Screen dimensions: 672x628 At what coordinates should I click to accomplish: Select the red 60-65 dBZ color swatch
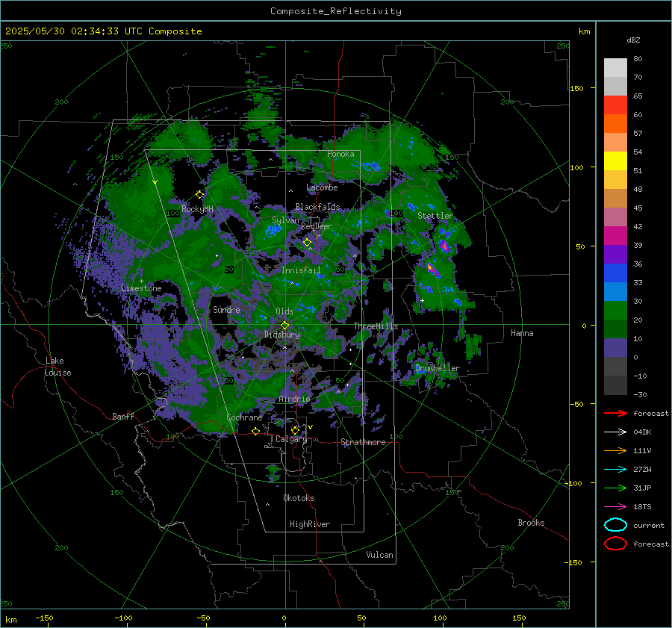(x=615, y=105)
